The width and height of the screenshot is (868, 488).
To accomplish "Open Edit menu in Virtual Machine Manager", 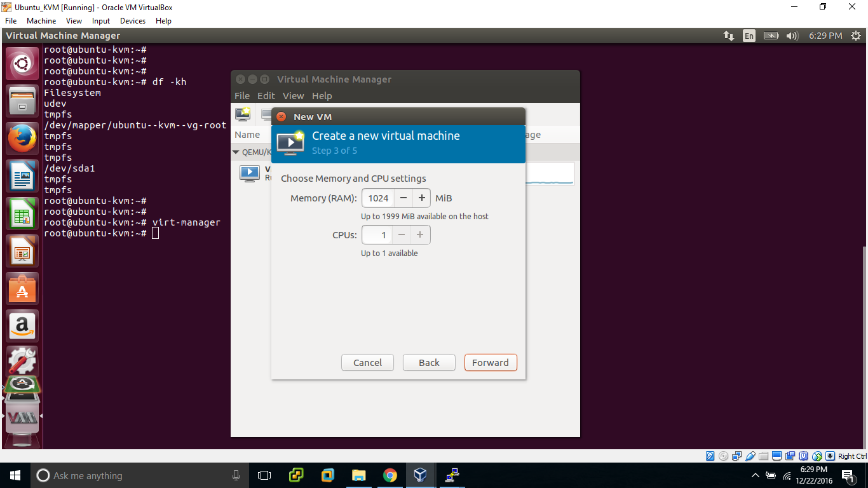I will pyautogui.click(x=266, y=96).
